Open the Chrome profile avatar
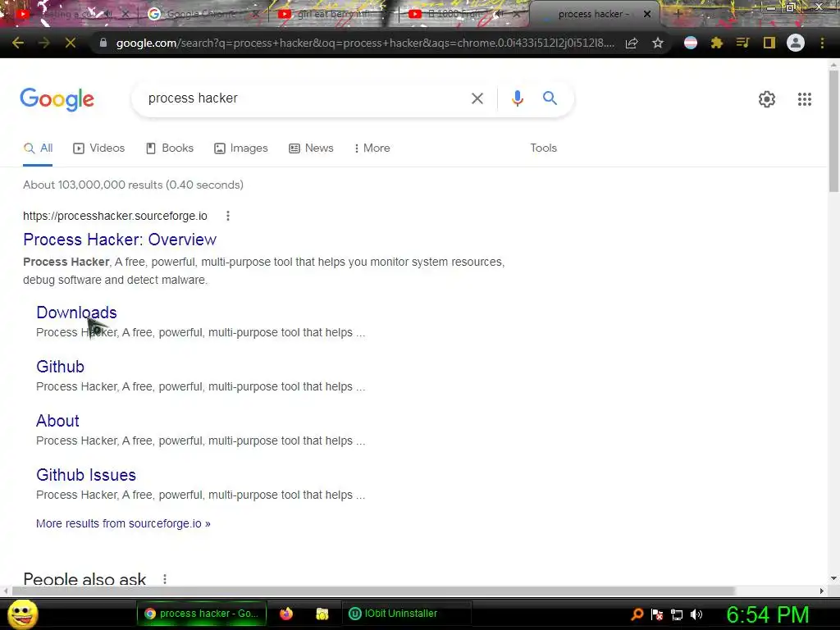 point(796,43)
